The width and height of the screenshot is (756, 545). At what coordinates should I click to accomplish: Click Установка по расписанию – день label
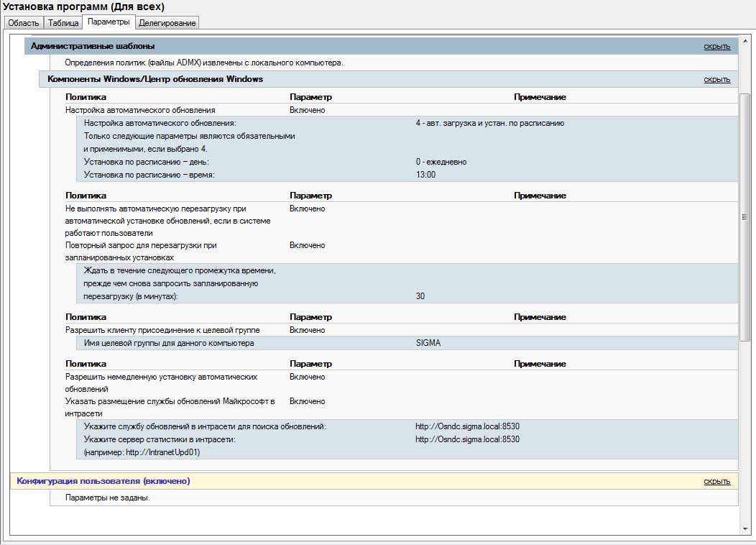[x=147, y=162]
